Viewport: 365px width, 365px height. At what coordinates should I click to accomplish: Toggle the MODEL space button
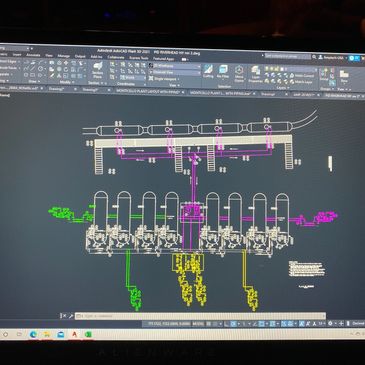coord(198,324)
